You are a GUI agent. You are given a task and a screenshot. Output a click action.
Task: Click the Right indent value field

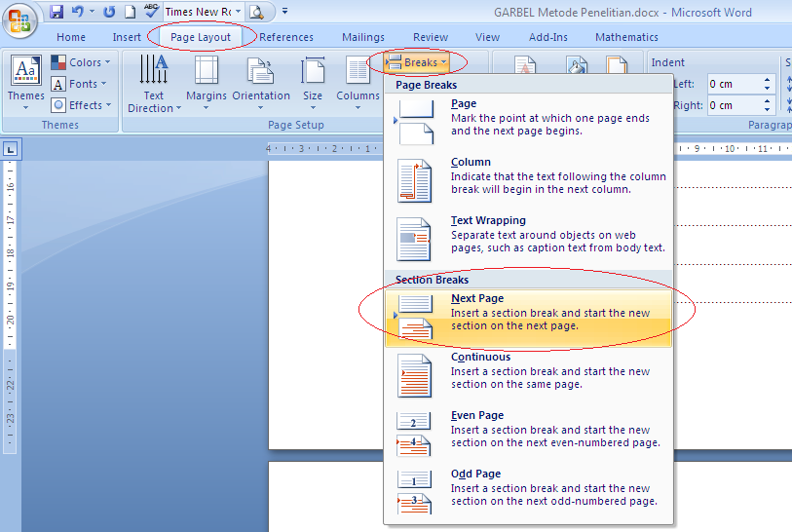tap(734, 105)
